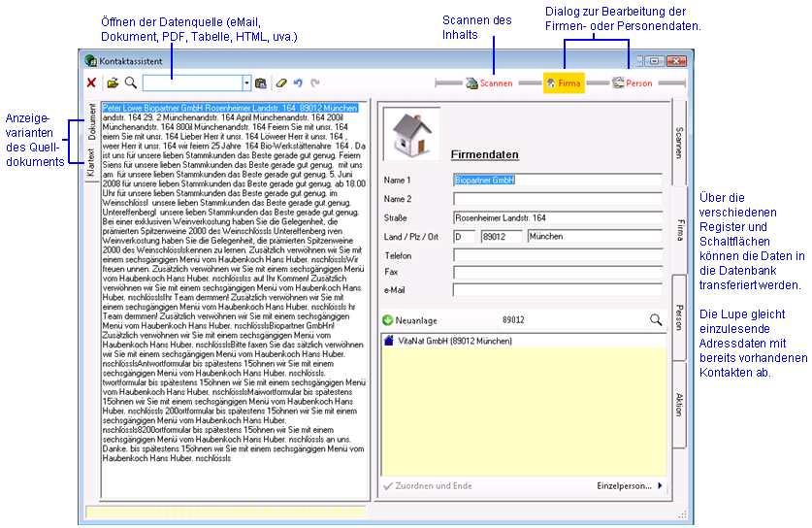Open the toolbar combo box dropdown arrow
Screen dimensions: 812x528
tap(246, 82)
